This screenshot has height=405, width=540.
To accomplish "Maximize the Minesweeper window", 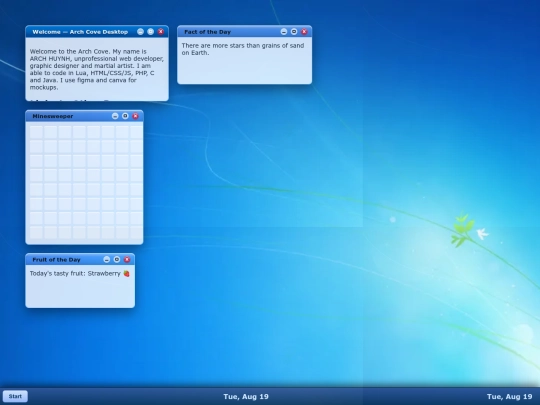I will [125, 116].
